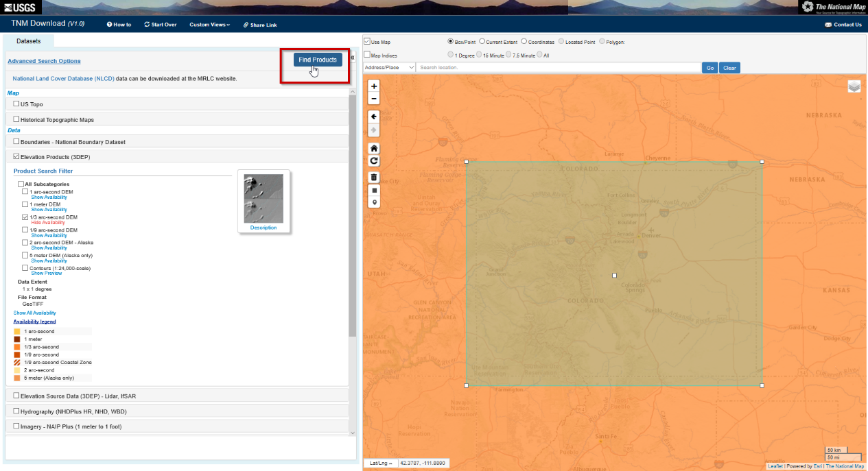This screenshot has height=471, width=868.
Task: Check the 1/9 arc-second DEM option
Action: click(25, 230)
